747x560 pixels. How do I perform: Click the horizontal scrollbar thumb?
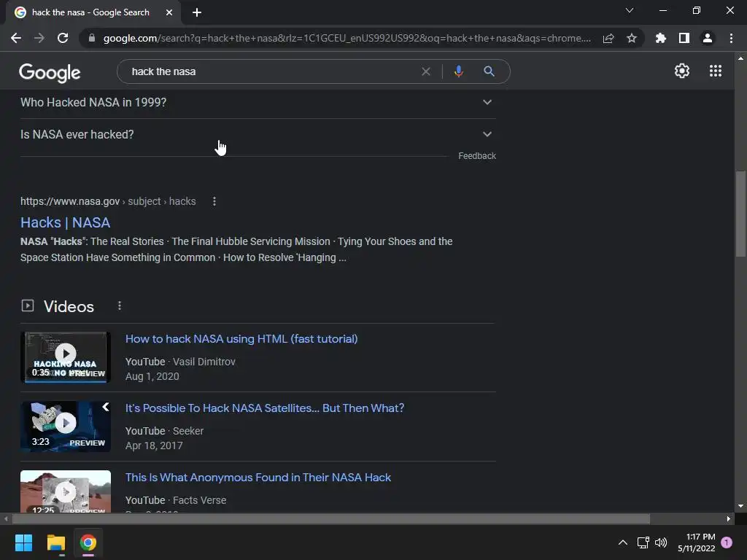(x=330, y=519)
